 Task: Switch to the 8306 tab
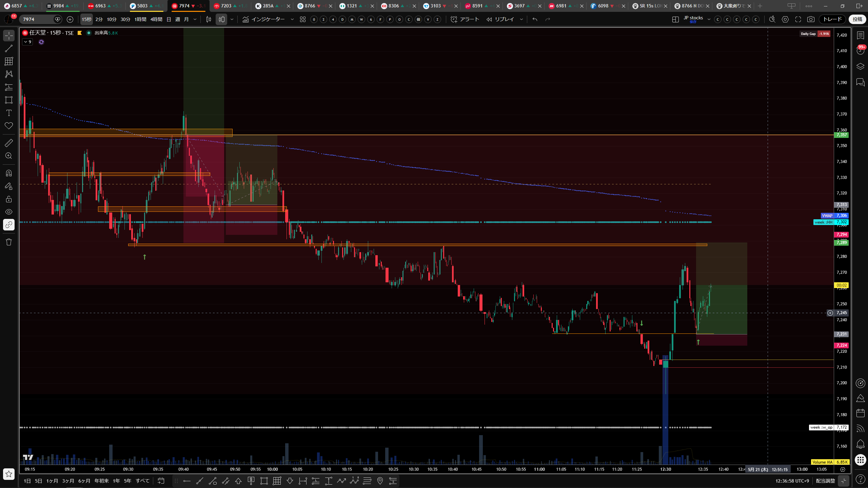[397, 6]
